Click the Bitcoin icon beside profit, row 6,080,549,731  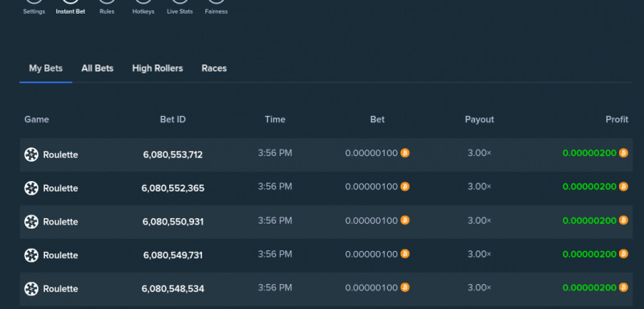pos(623,253)
